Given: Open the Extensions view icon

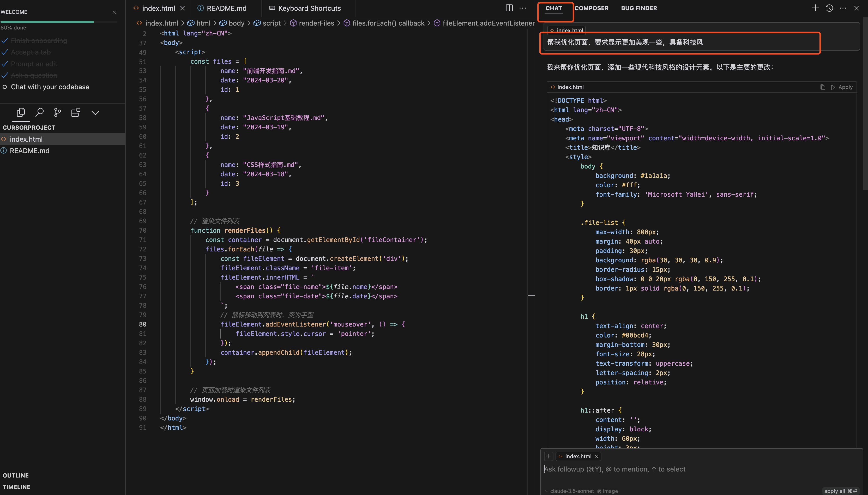Looking at the screenshot, I should 76,112.
